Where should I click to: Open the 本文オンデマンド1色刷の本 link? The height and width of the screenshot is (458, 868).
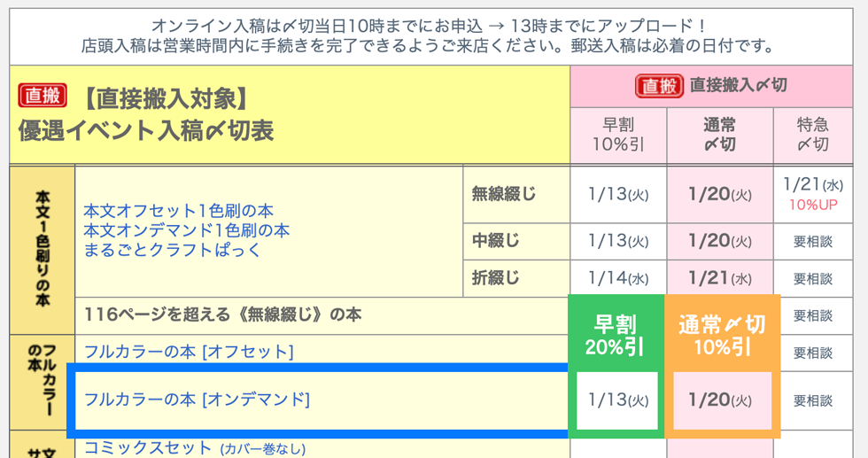pyautogui.click(x=186, y=230)
